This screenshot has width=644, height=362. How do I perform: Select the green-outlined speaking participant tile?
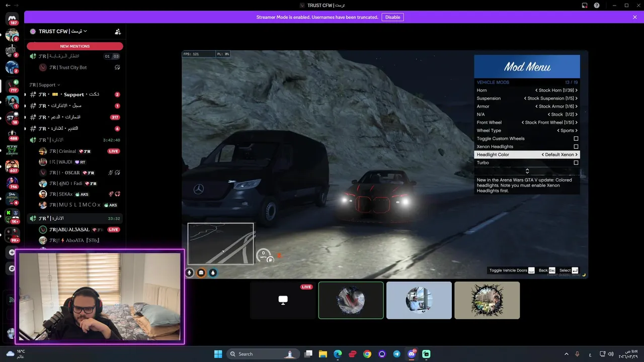pyautogui.click(x=351, y=300)
